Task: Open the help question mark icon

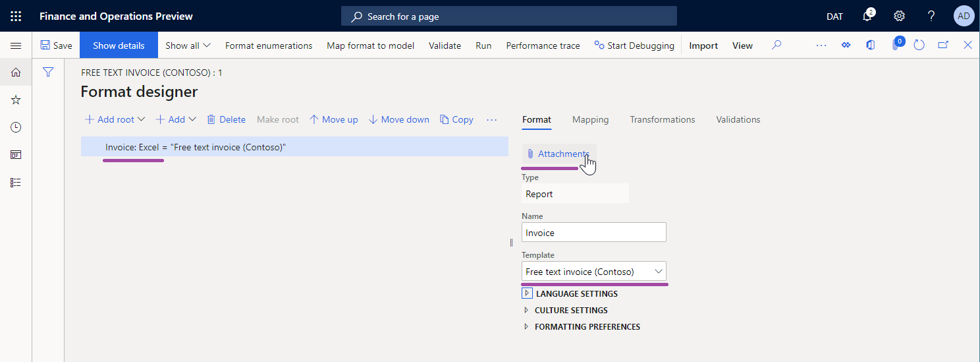Action: click(931, 16)
